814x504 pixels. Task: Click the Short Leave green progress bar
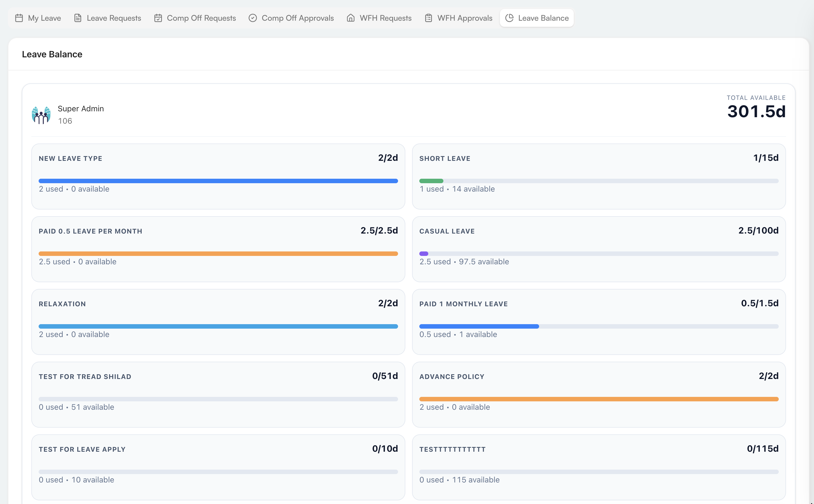pos(431,181)
